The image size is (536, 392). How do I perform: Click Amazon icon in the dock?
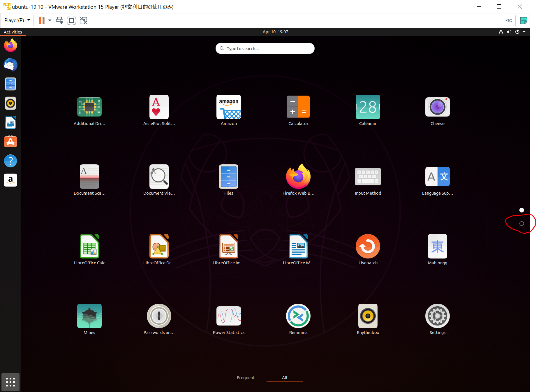pyautogui.click(x=10, y=180)
